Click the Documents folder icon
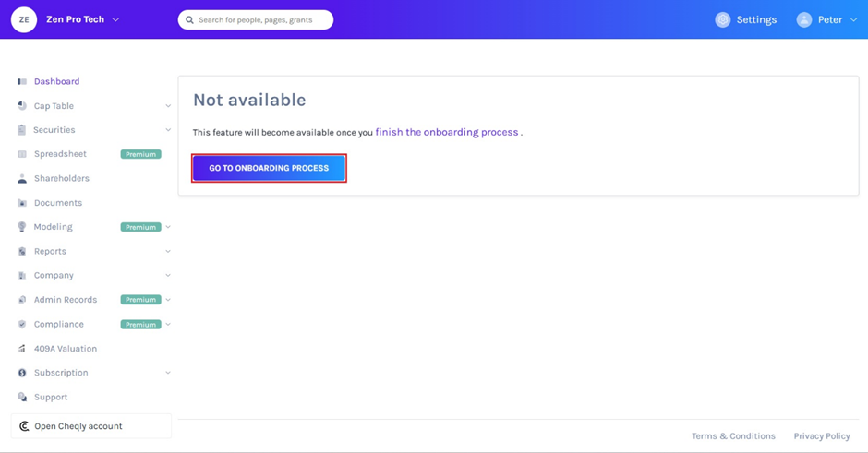Image resolution: width=868 pixels, height=453 pixels. point(22,203)
